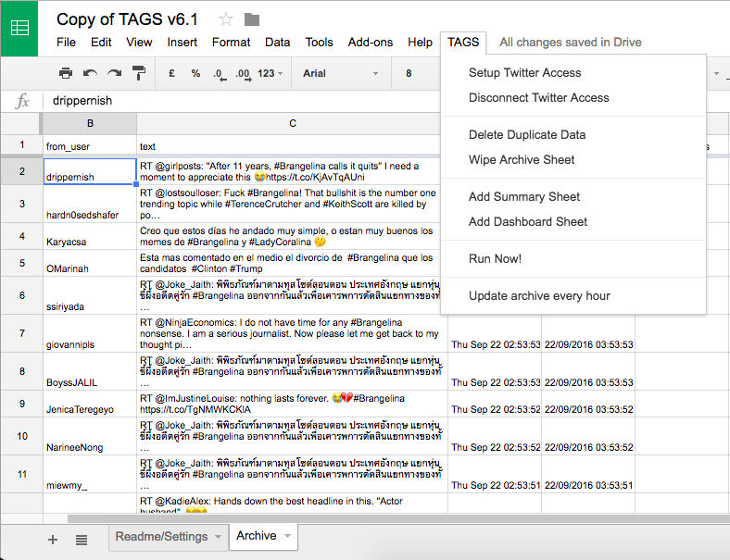This screenshot has width=730, height=560.
Task: Add a new sheet with plus icon
Action: pos(53,540)
